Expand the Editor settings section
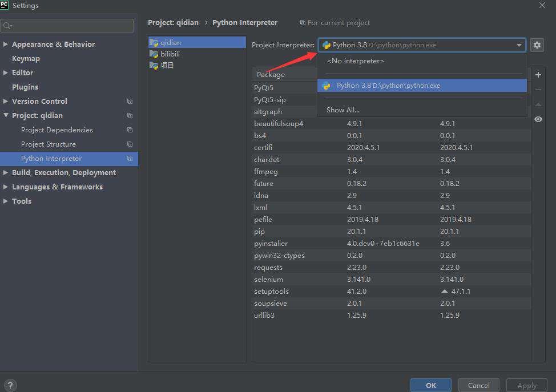 (6, 72)
